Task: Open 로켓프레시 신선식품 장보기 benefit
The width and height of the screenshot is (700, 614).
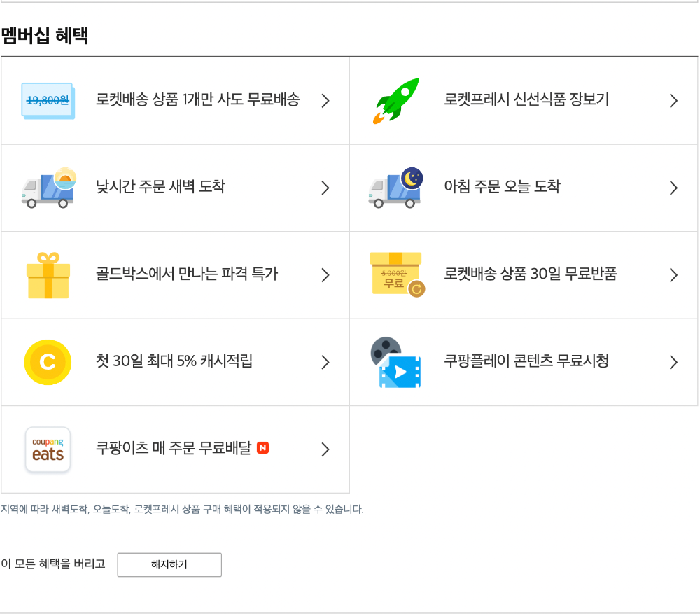Action: pyautogui.click(x=524, y=101)
